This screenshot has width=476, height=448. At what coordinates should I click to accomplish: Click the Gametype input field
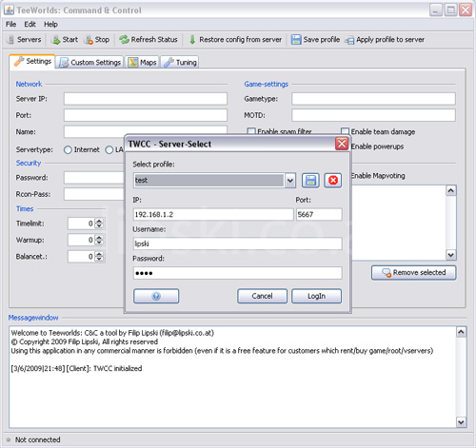(x=373, y=99)
